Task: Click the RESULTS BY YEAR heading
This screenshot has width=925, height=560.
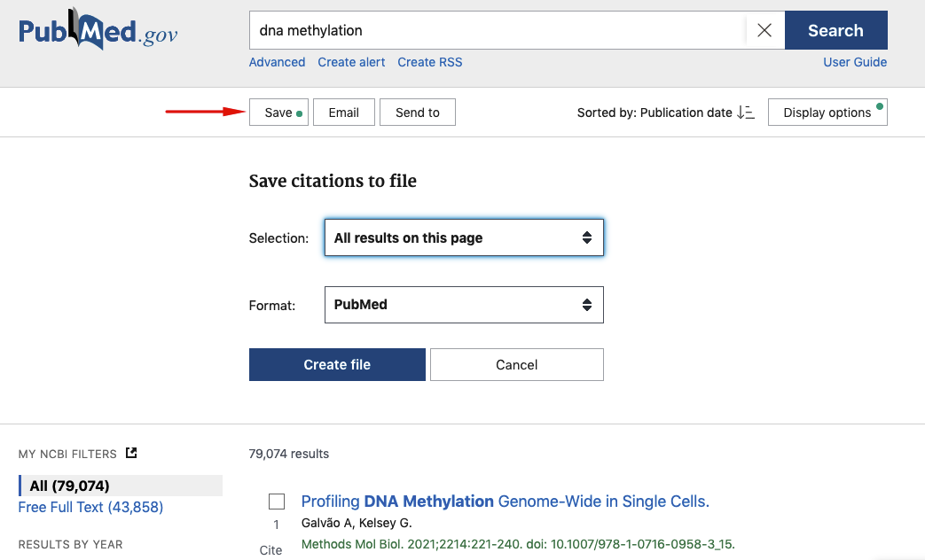Action: tap(71, 545)
